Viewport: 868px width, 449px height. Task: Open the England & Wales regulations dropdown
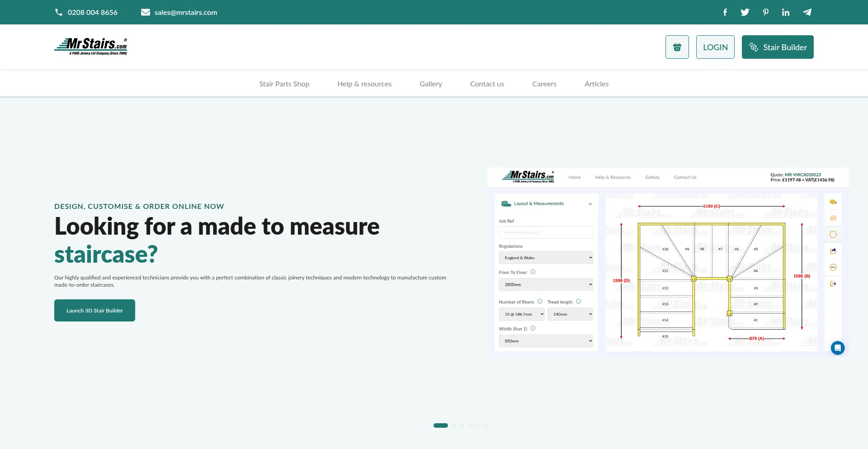[x=545, y=258]
